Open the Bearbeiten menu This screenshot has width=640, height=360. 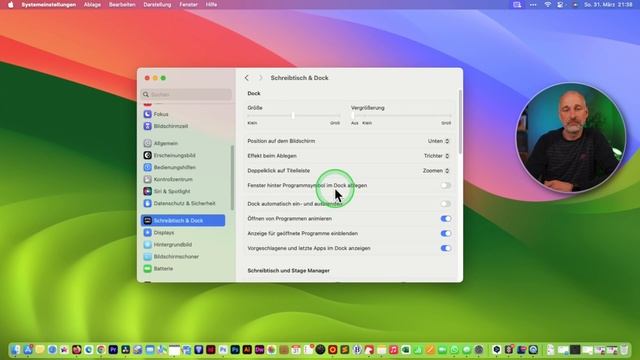pos(122,4)
